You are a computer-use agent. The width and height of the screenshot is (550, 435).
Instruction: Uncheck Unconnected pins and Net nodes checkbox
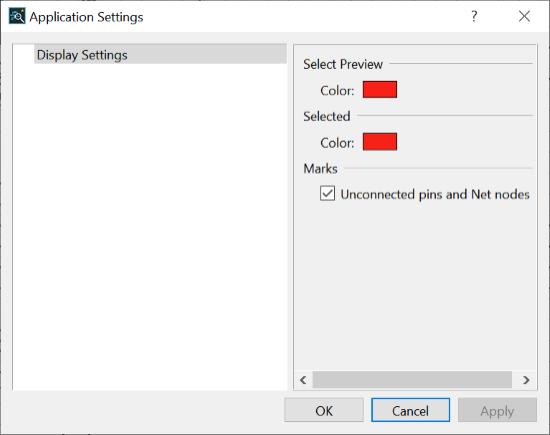(327, 193)
